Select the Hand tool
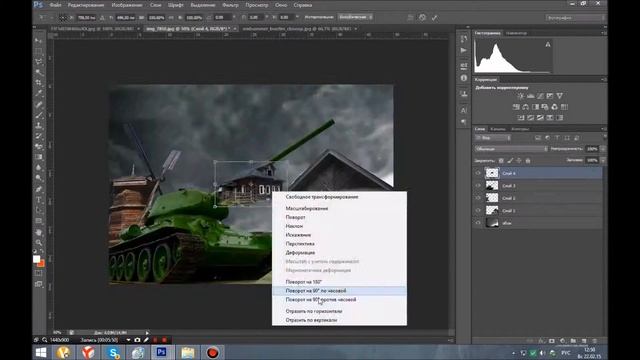This screenshot has height=360, width=640. (39, 232)
